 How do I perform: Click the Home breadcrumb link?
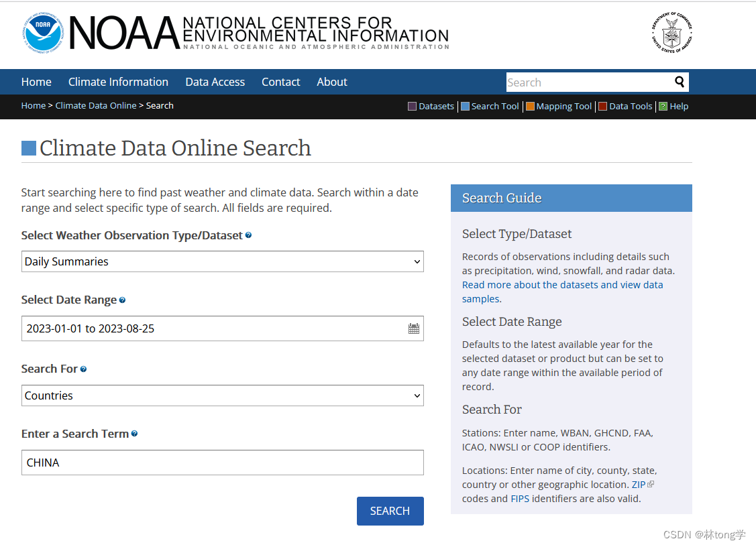pos(34,105)
